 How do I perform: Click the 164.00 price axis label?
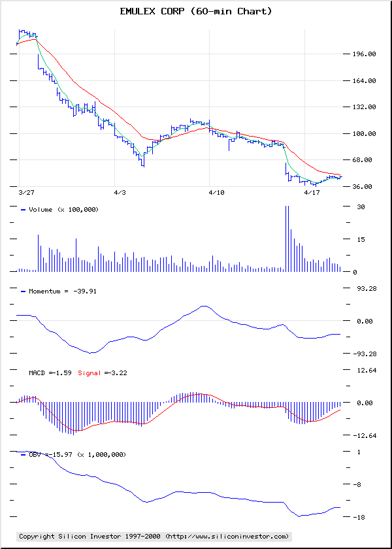click(x=365, y=80)
